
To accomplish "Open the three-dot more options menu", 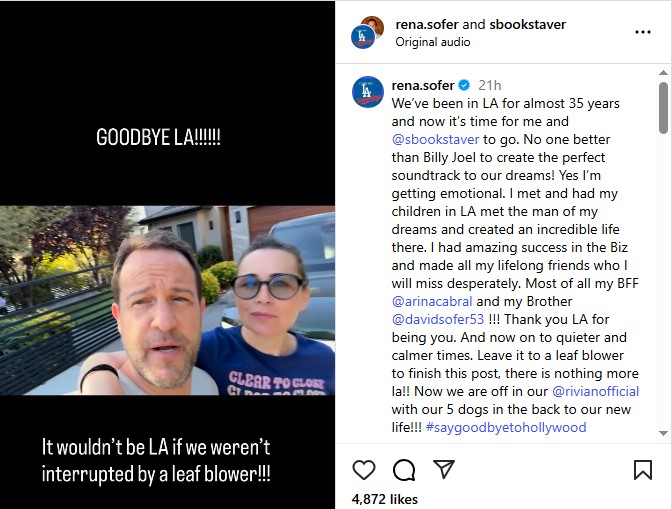I will coord(643,32).
